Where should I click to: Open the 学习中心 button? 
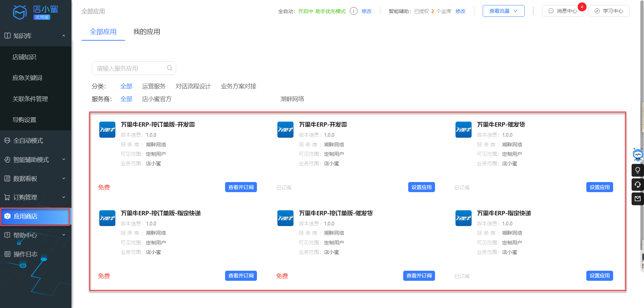tap(609, 11)
